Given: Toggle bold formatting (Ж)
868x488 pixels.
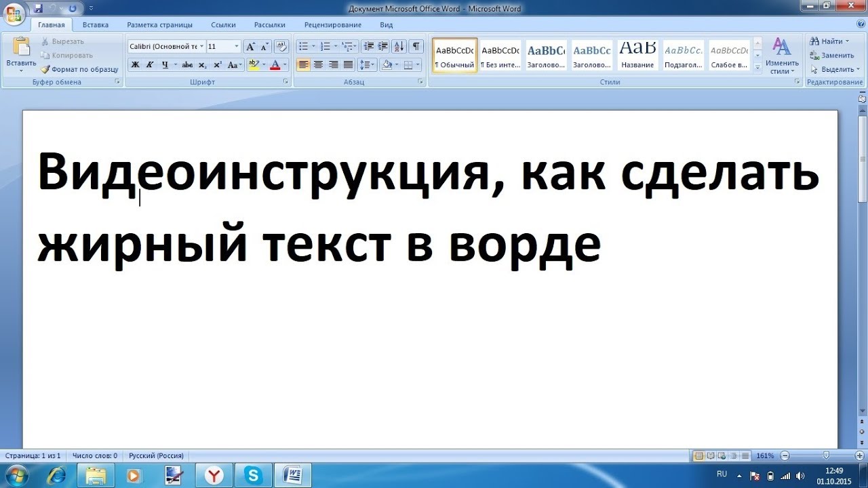Looking at the screenshot, I should tap(135, 65).
